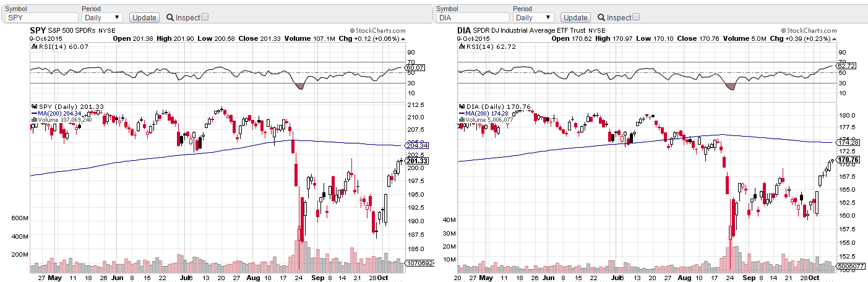Screen dimensions: 868x282
Task: Click the 62.72 RSI axis tag
Action: [846, 66]
